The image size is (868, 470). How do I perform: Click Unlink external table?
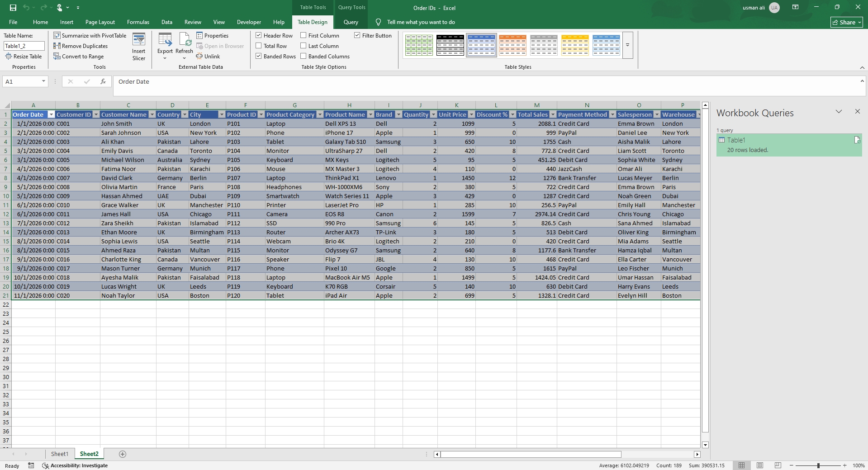[x=208, y=57]
